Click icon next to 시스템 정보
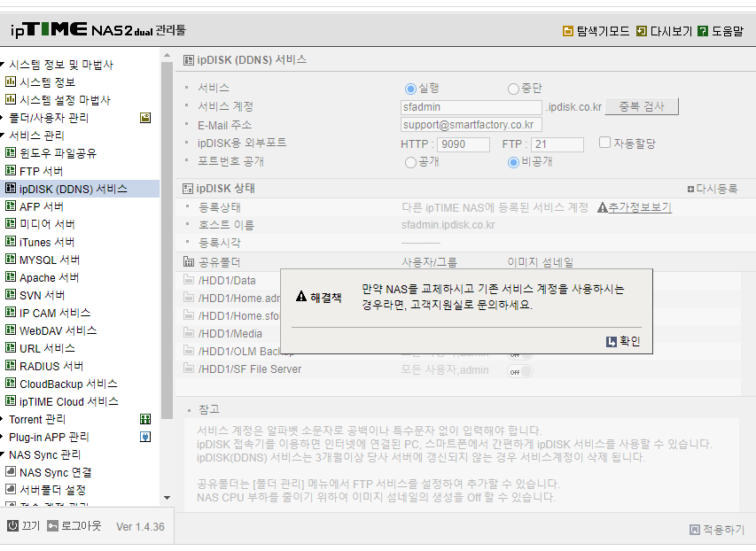The image size is (756, 551). [10, 82]
